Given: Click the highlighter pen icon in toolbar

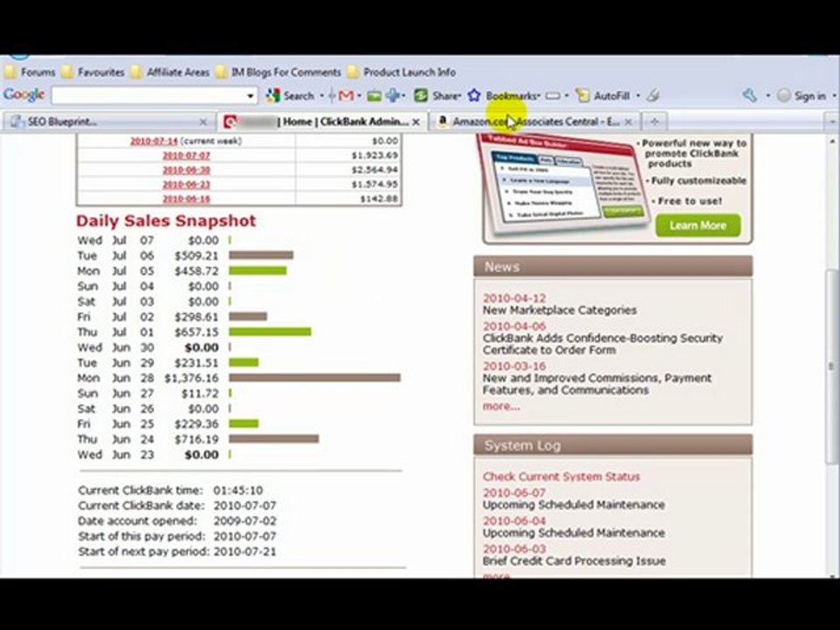Looking at the screenshot, I should 652,96.
